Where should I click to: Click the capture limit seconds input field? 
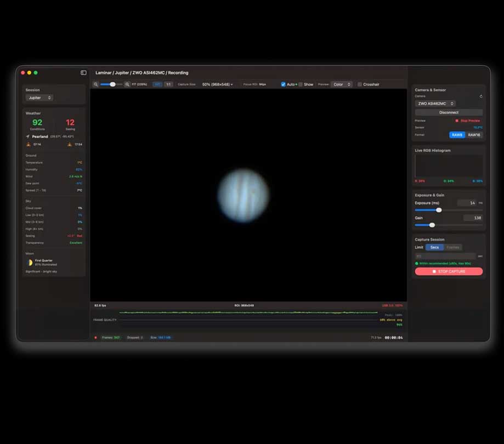[444, 255]
